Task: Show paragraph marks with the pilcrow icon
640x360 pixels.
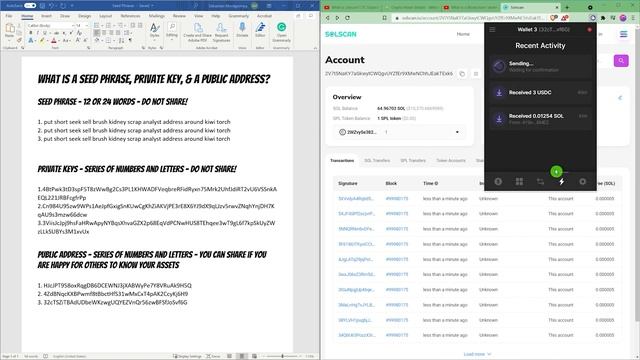Action: [131, 40]
